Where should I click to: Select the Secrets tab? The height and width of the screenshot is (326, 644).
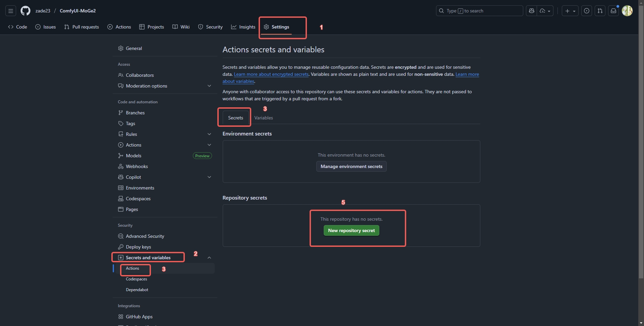(x=235, y=118)
